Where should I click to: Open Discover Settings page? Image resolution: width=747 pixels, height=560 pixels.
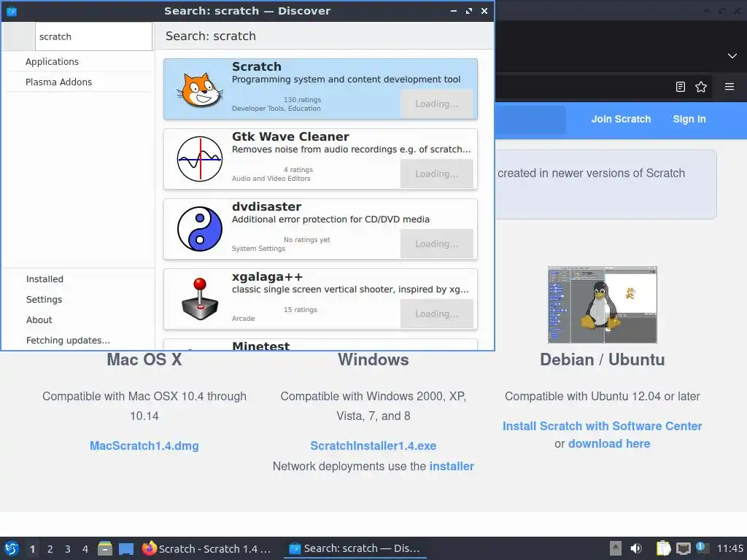[79, 300]
